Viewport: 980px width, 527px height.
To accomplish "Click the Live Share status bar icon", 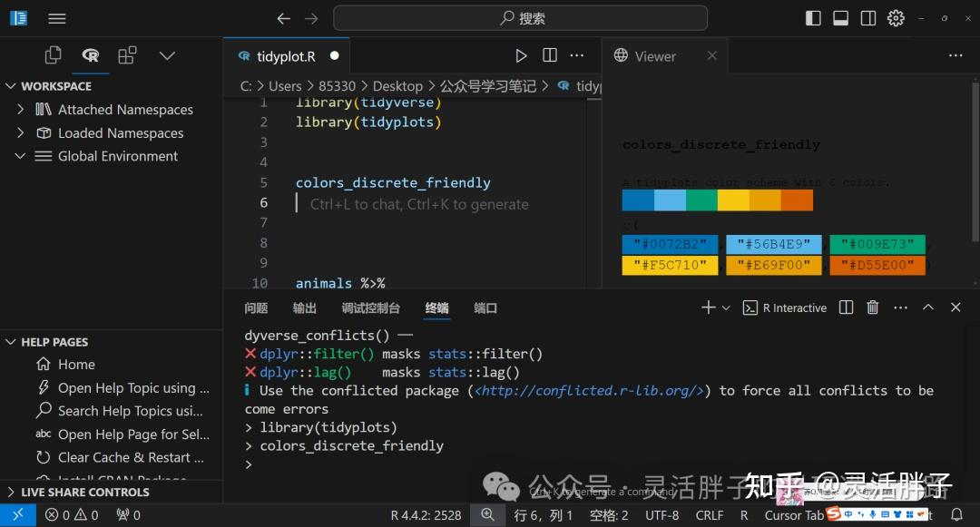I will (17, 514).
